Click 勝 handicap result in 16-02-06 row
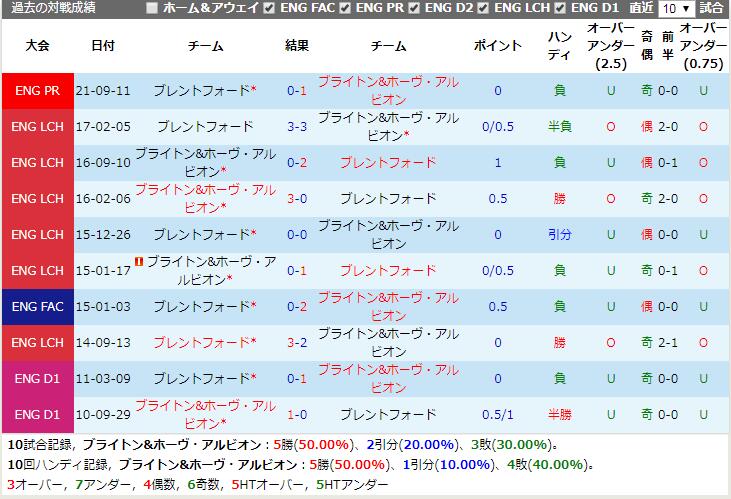The width and height of the screenshot is (731, 499). [559, 199]
